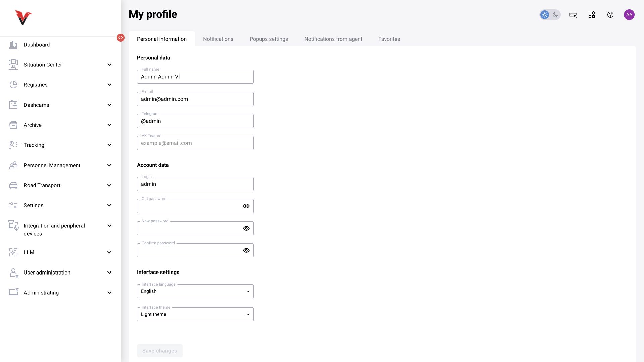644x362 pixels.
Task: Select the Personal information tab
Action: coord(162,39)
